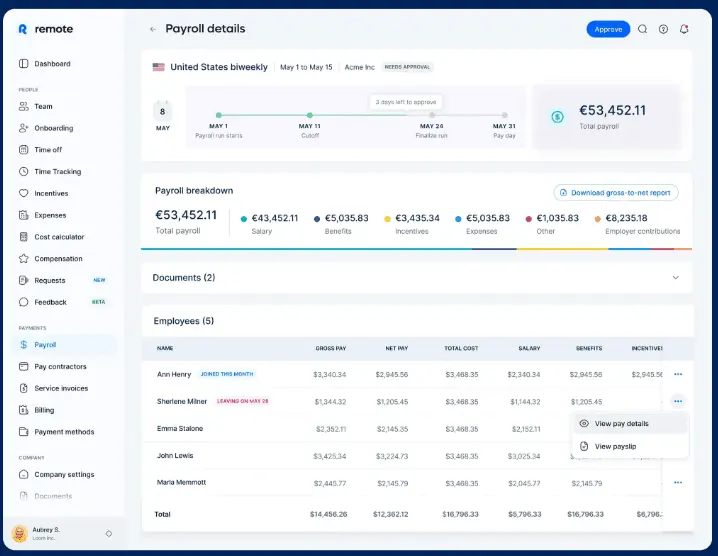Click the Feedback speech bubble icon
The width and height of the screenshot is (718, 556).
click(x=23, y=302)
